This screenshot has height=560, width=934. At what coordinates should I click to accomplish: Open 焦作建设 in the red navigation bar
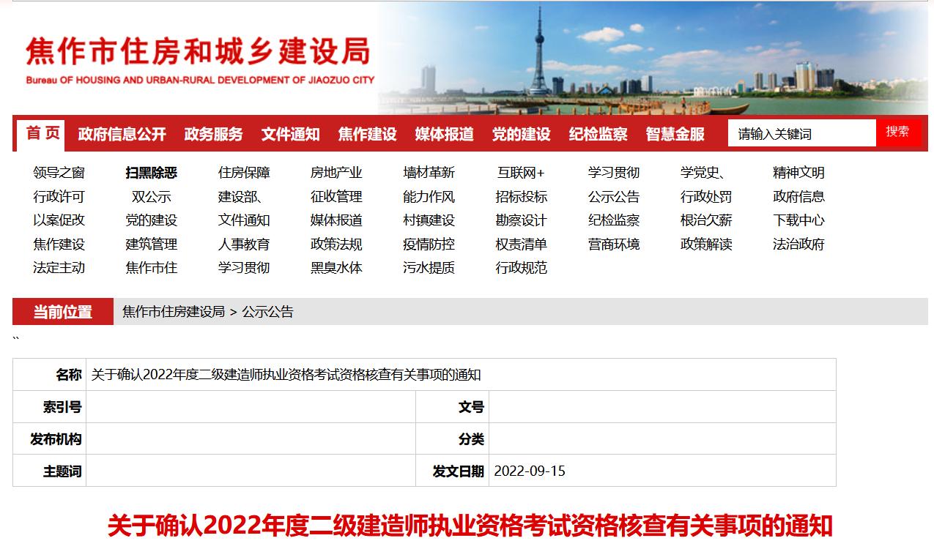[x=368, y=134]
